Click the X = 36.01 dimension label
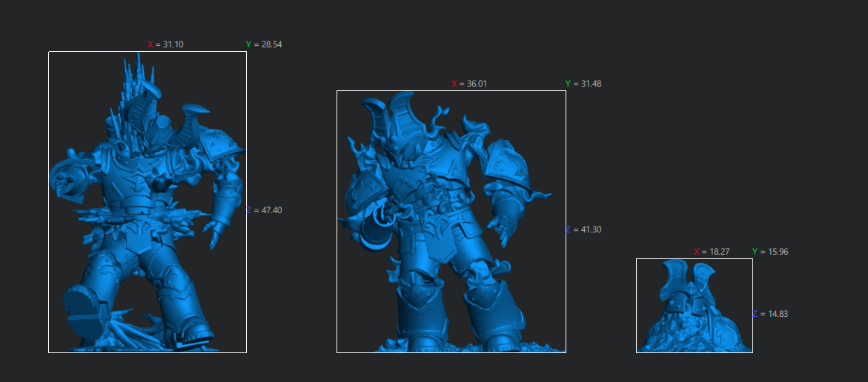This screenshot has height=382, width=868. 469,84
